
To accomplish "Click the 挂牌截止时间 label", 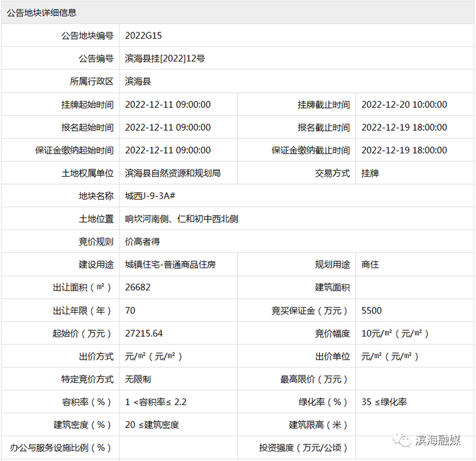I will (324, 105).
